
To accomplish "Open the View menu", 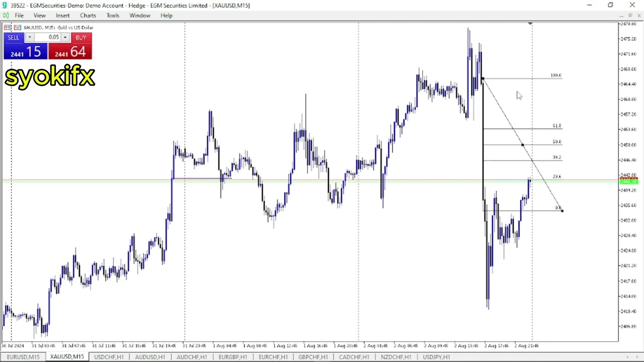I will coord(39,16).
